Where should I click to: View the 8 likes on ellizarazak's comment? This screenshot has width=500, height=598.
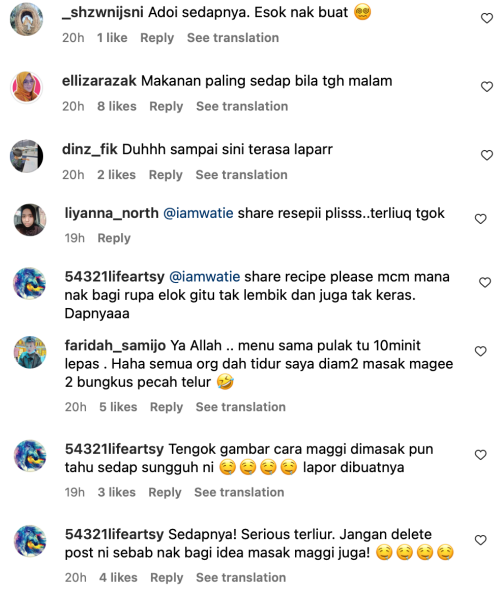(x=117, y=106)
